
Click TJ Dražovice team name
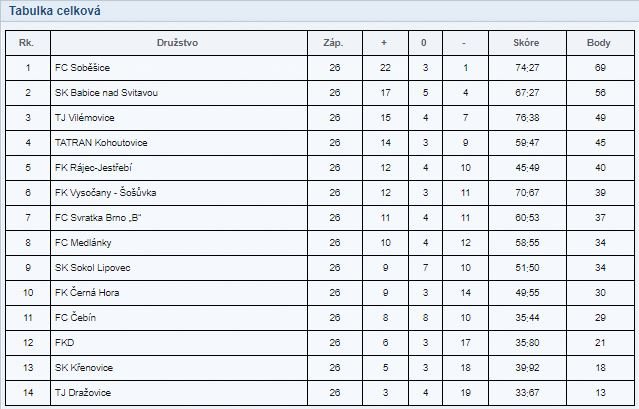point(83,393)
